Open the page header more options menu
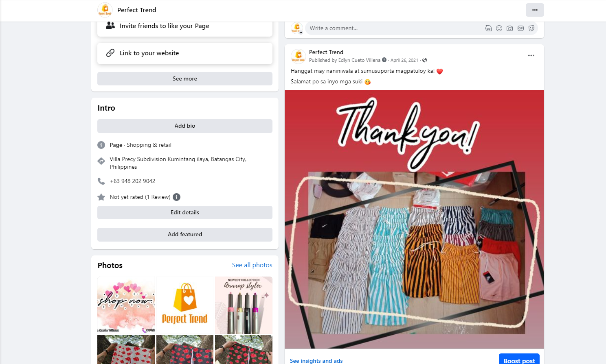606x364 pixels. (535, 10)
